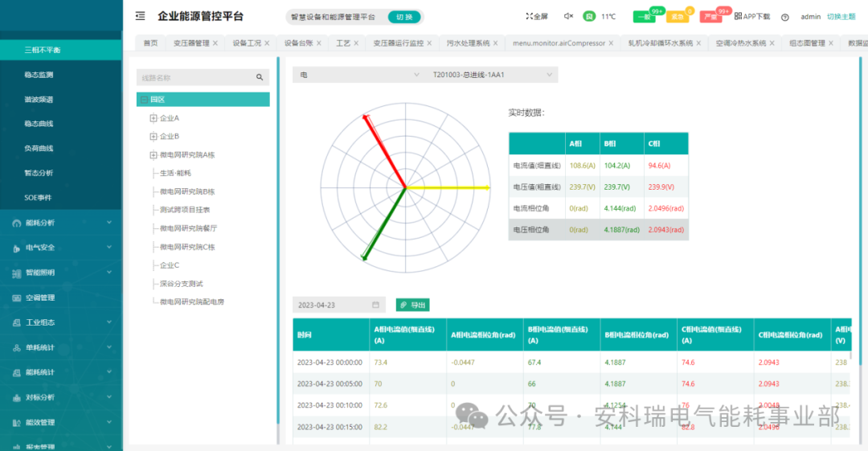The image size is (868, 451).
Task: Expand the 智能照明 chevron
Action: pyautogui.click(x=109, y=272)
